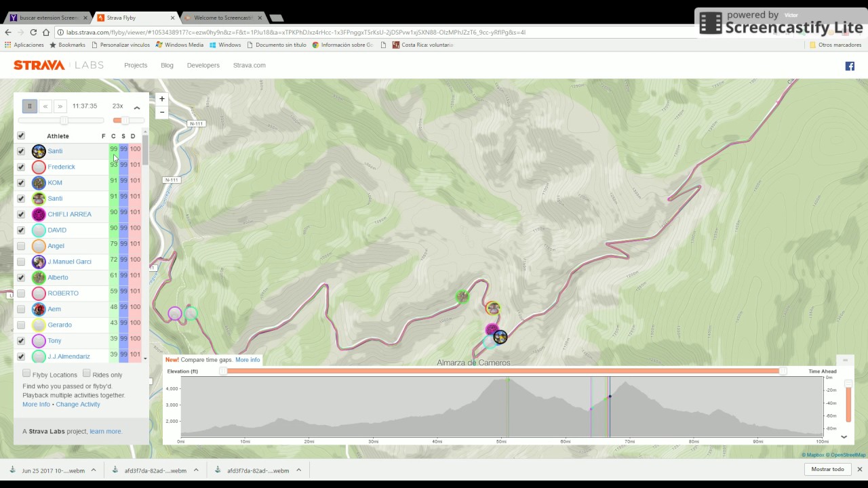This screenshot has height=488, width=868.
Task: Open the Blog menu item
Action: click(167, 65)
